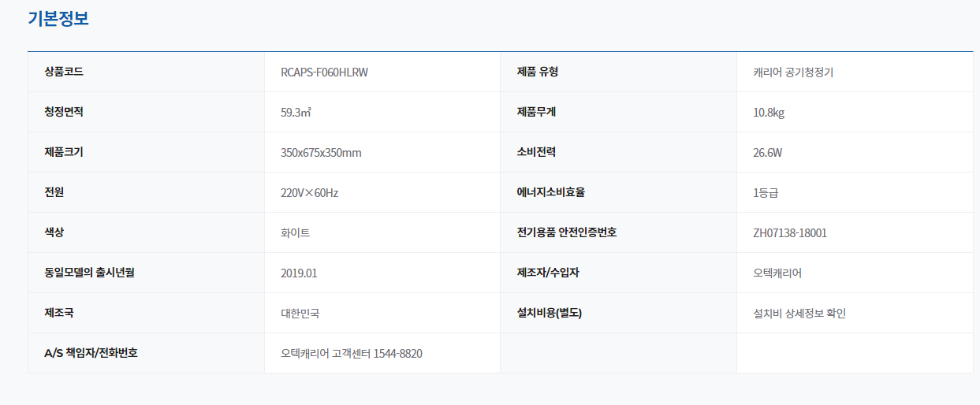The width and height of the screenshot is (980, 405).
Task: Click the 기본정보 section heading
Action: point(58,18)
